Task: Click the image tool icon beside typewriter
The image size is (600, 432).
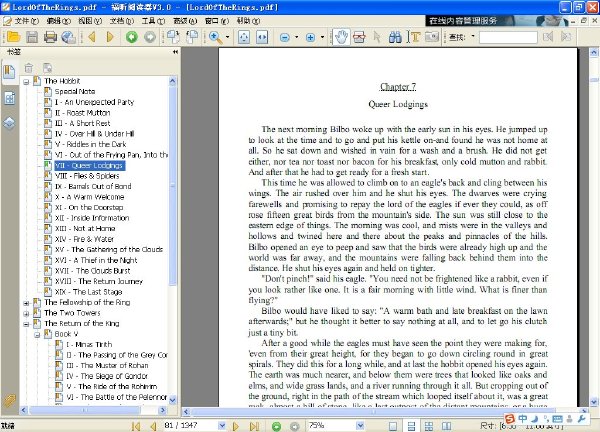Action: click(432, 37)
